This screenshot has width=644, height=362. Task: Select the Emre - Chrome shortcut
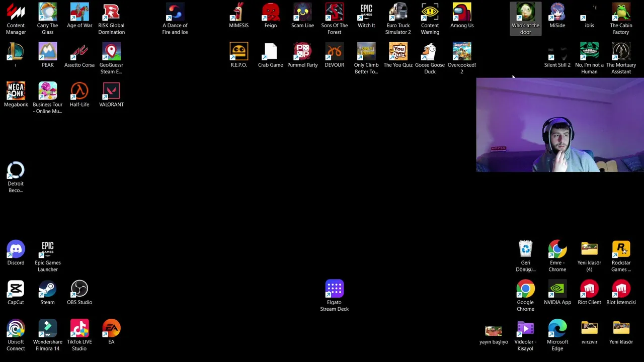(x=557, y=256)
